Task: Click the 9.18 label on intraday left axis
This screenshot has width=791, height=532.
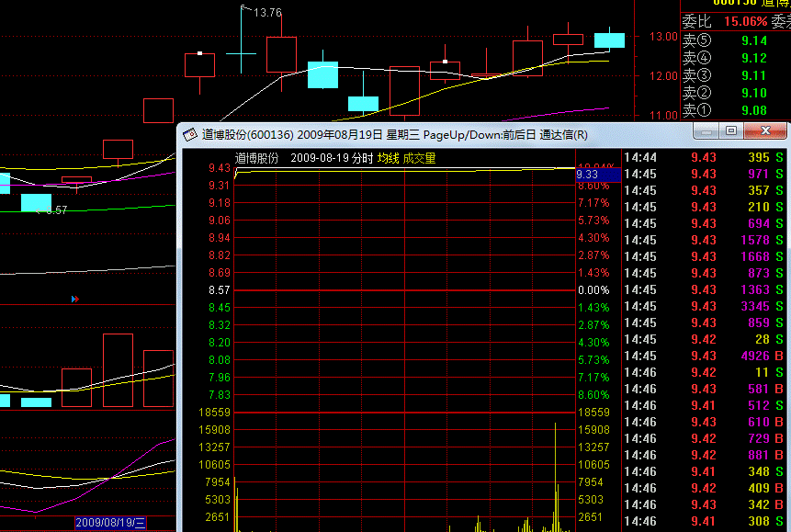Action: click(219, 203)
